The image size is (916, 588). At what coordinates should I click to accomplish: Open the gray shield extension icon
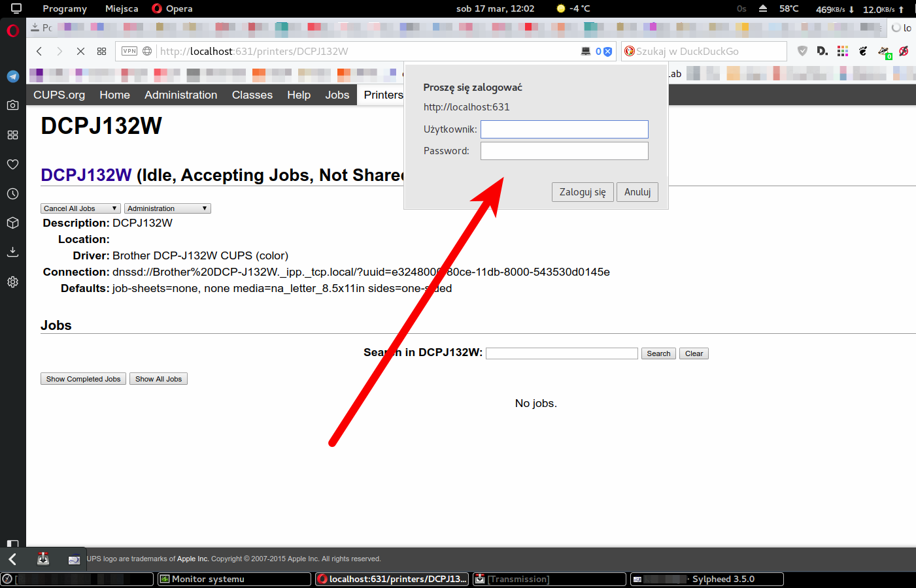[x=802, y=51]
